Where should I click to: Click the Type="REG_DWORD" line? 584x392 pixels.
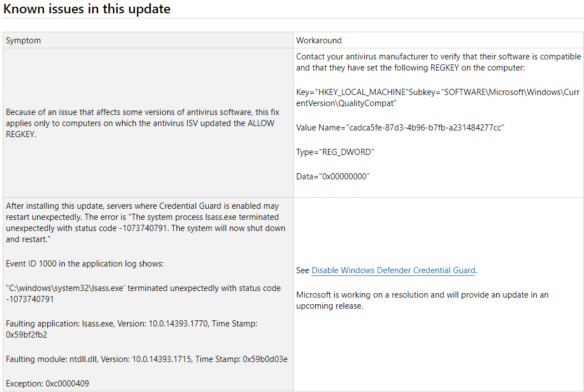pos(335,152)
